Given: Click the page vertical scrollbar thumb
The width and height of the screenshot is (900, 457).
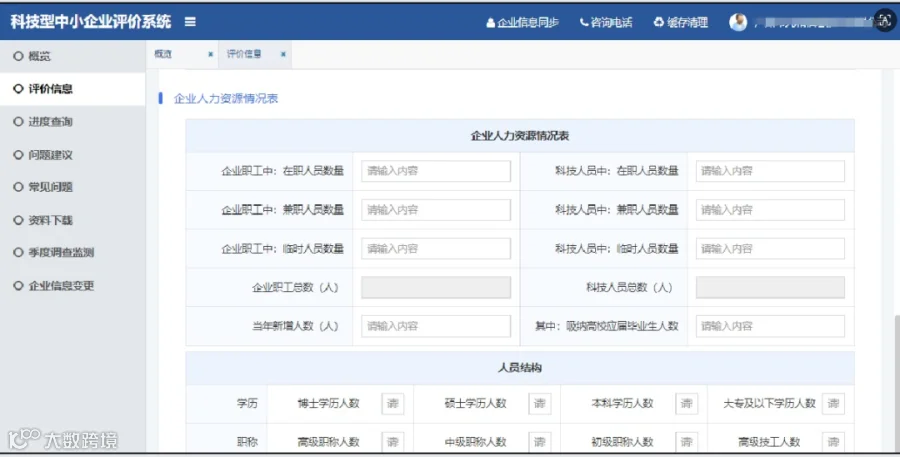Looking at the screenshot, I should [897, 382].
